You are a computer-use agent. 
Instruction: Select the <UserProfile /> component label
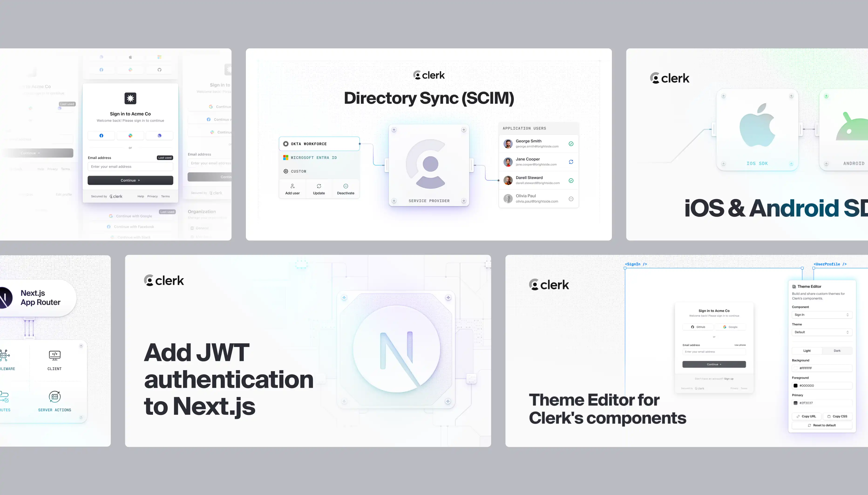[x=830, y=264]
